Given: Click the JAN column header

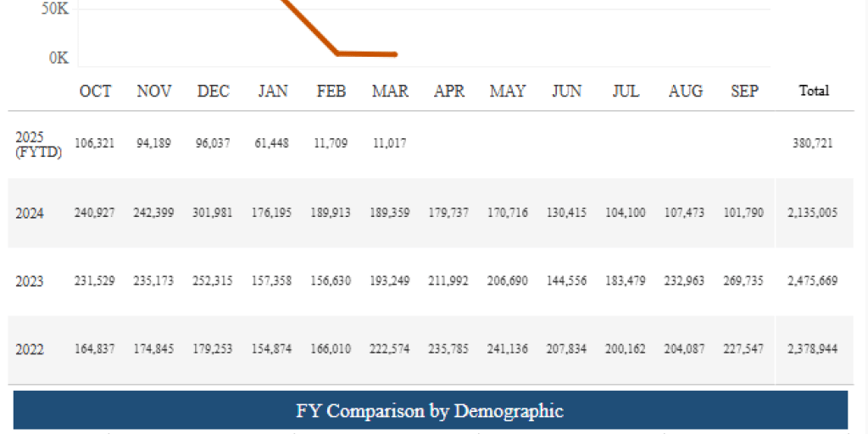Looking at the screenshot, I should [x=273, y=91].
